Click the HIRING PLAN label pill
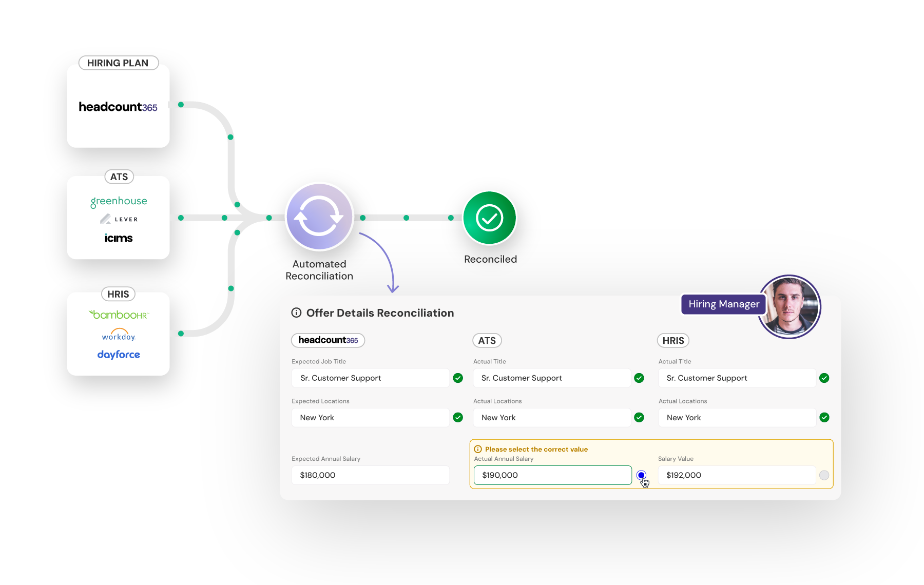924x585 pixels. (x=118, y=63)
